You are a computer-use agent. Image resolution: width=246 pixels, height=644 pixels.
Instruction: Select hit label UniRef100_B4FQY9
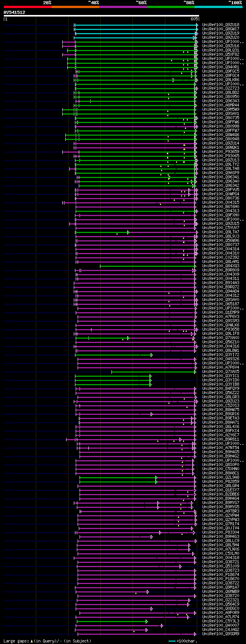(x=221, y=388)
